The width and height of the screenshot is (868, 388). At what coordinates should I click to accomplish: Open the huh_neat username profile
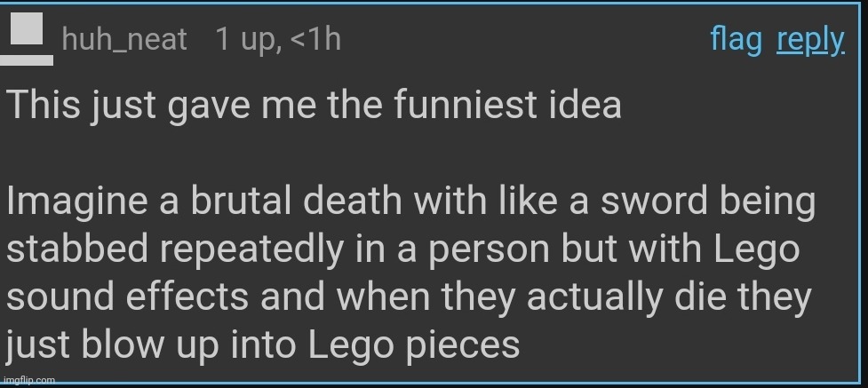pyautogui.click(x=124, y=40)
